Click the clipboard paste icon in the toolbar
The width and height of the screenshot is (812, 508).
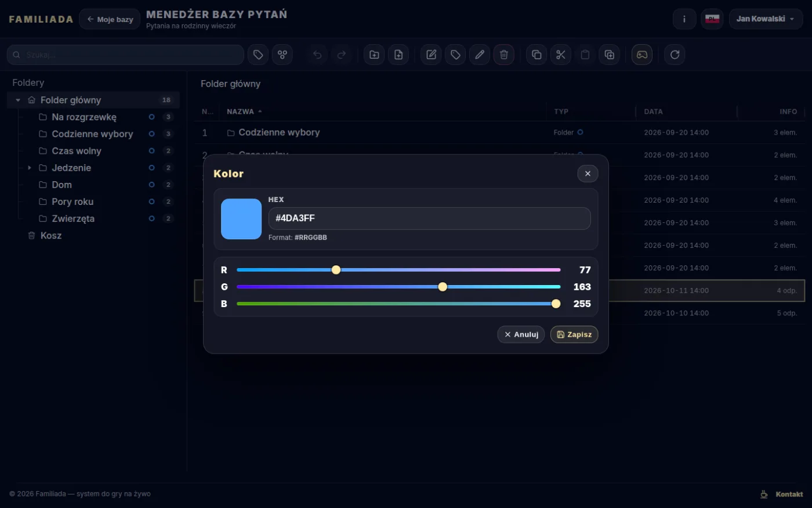tap(585, 55)
